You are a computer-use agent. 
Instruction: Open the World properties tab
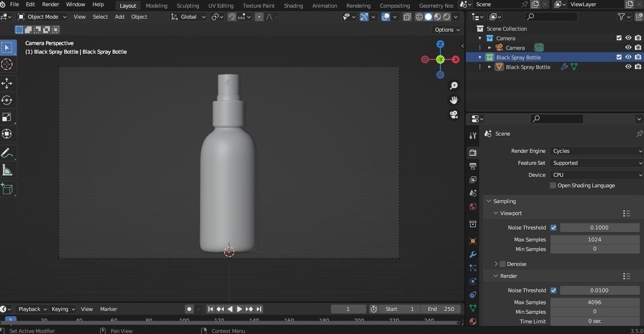(473, 207)
